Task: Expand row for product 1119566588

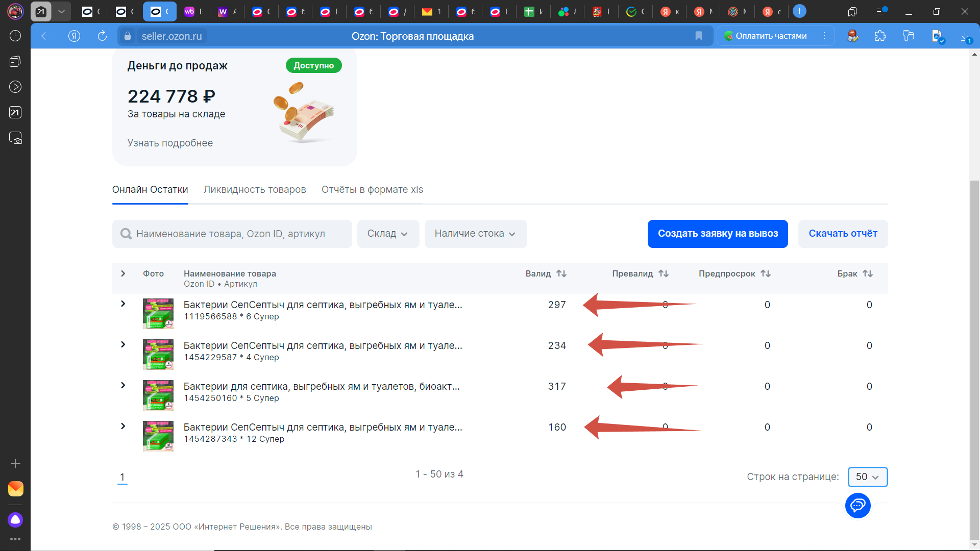Action: (123, 304)
